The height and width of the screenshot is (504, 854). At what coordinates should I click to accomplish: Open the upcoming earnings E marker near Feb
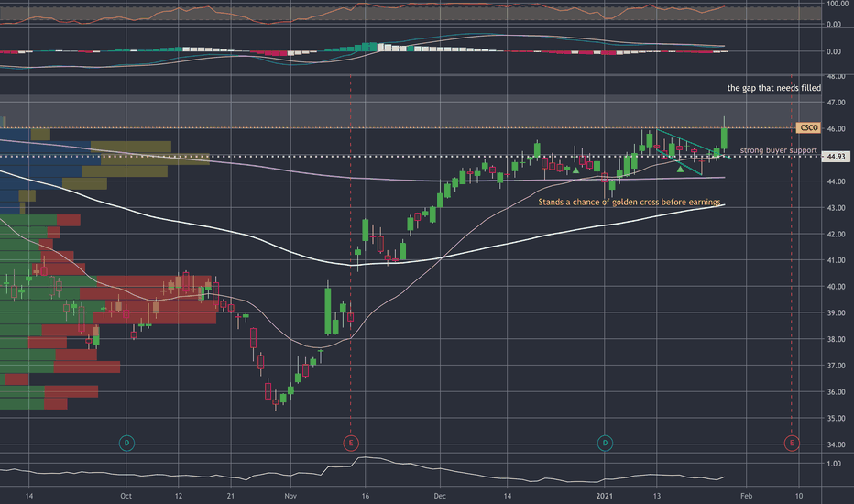click(x=792, y=443)
